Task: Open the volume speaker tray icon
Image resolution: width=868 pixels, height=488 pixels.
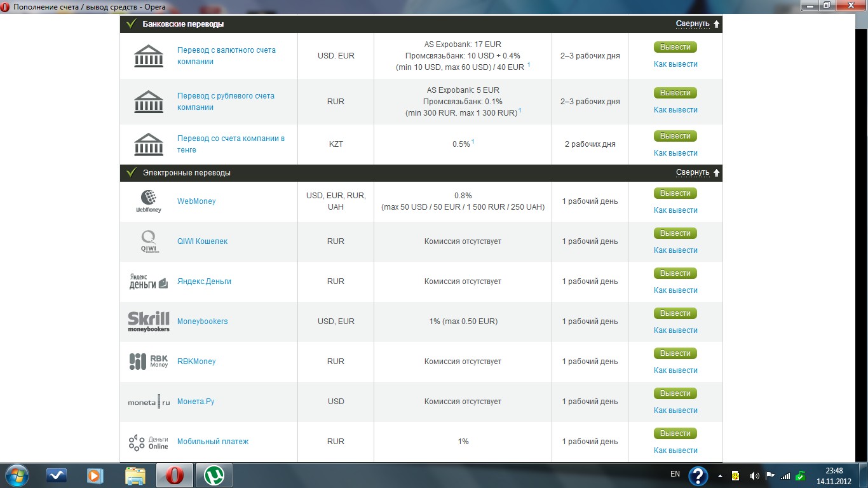Action: tap(755, 476)
